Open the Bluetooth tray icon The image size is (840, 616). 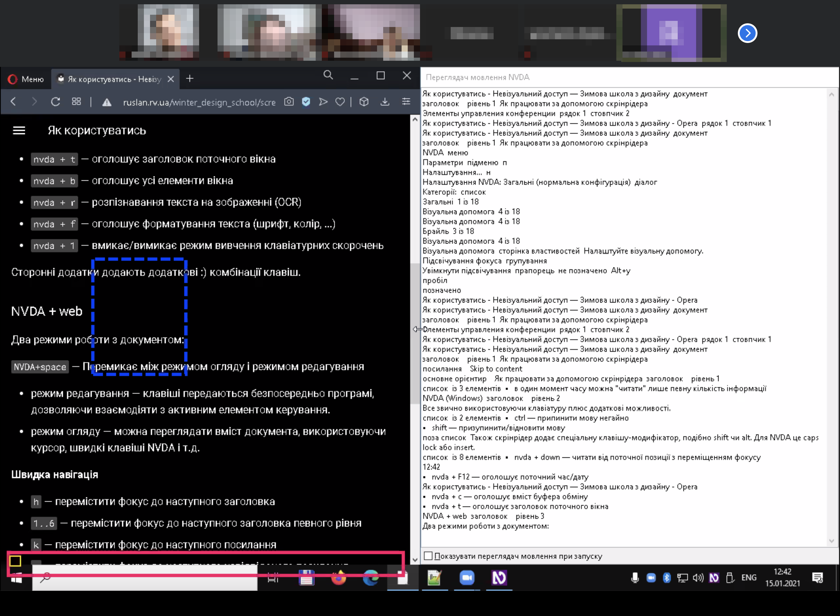pos(667,577)
